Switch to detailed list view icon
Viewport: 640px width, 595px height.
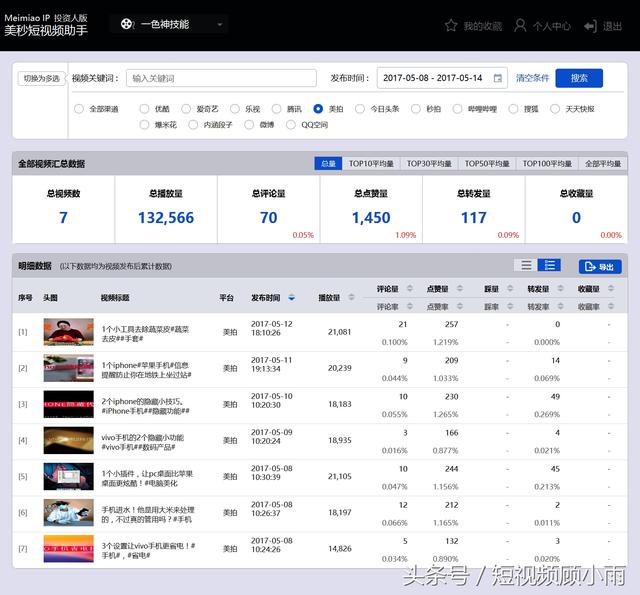[x=549, y=266]
